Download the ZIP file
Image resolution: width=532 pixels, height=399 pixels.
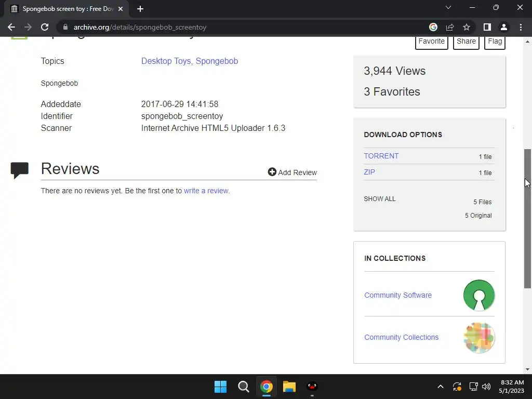pos(369,172)
